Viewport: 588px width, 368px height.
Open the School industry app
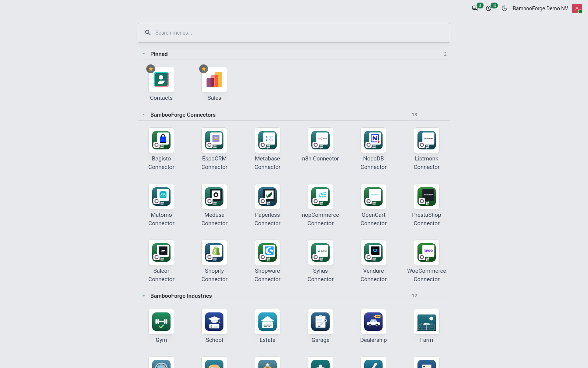point(214,322)
